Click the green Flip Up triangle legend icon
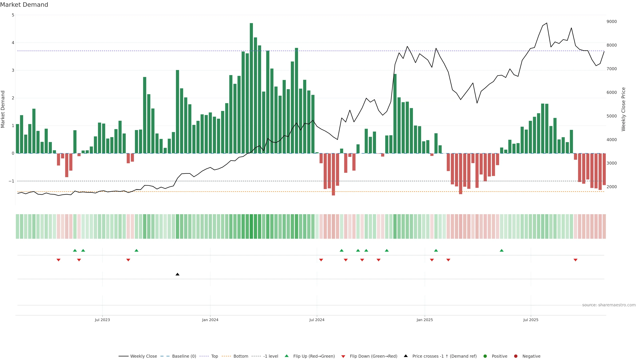 (286, 356)
